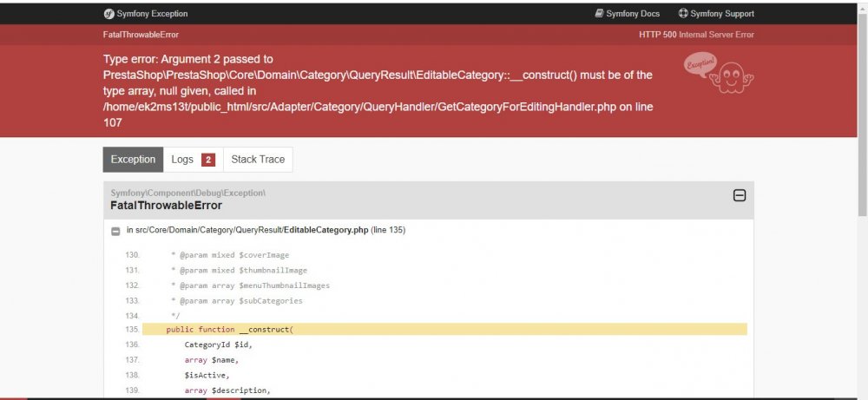868x400 pixels.
Task: Open the Symfony Support link
Action: coord(722,14)
